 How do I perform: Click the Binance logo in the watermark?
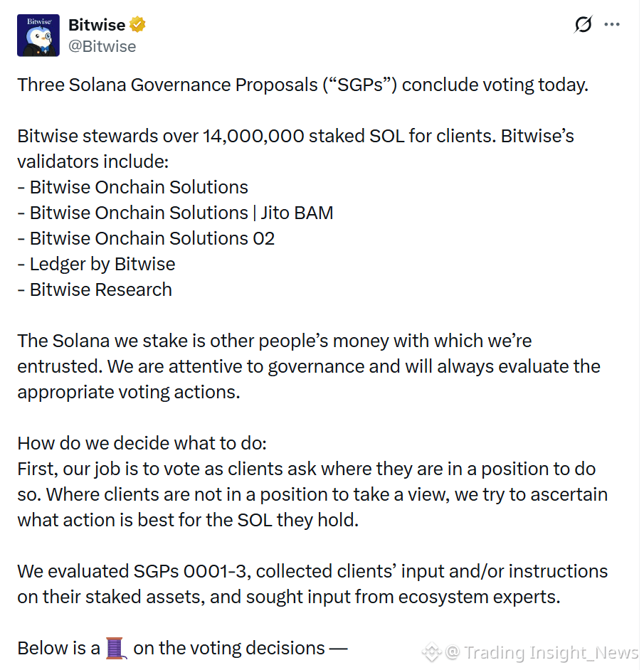click(x=431, y=652)
